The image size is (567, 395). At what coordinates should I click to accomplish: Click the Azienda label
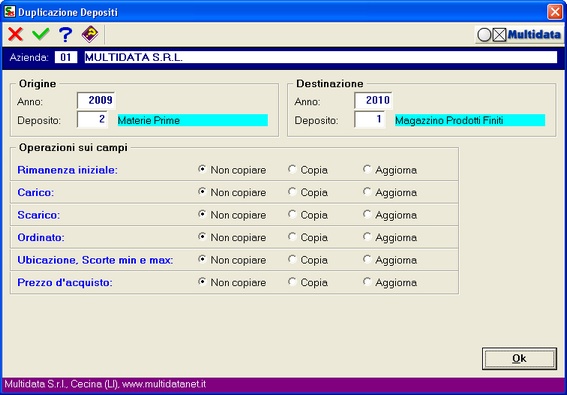tap(29, 58)
